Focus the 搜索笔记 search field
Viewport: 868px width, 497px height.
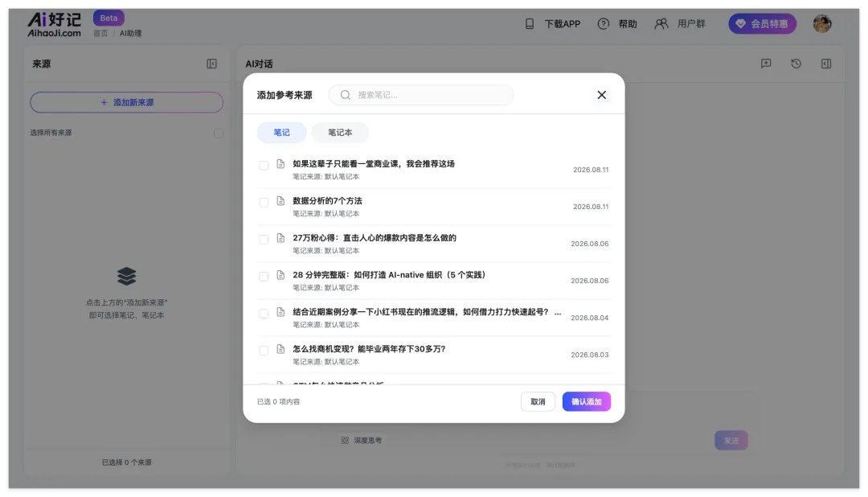(421, 95)
